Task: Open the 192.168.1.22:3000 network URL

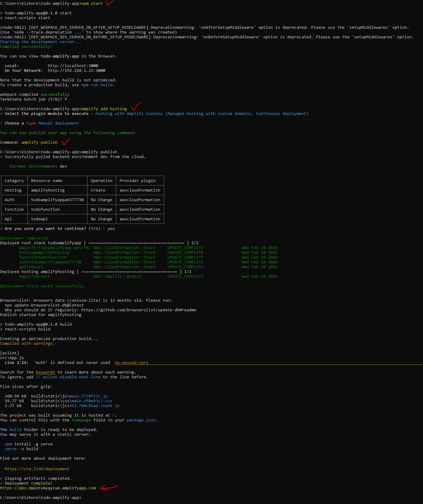Action: pyautogui.click(x=76, y=71)
